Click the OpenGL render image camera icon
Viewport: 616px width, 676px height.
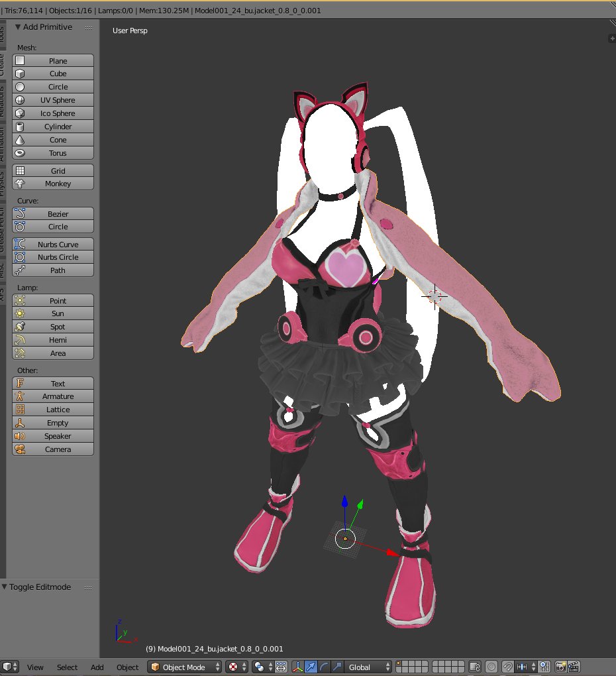[x=560, y=667]
